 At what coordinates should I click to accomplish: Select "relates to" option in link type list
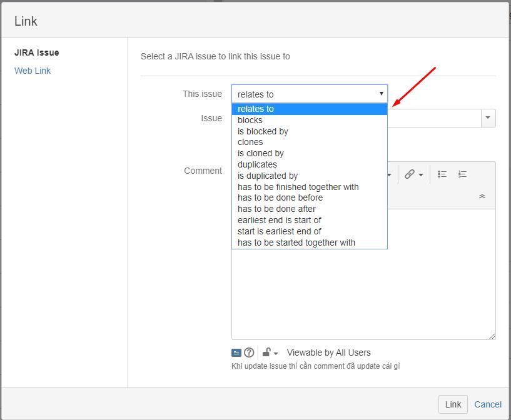tap(309, 109)
